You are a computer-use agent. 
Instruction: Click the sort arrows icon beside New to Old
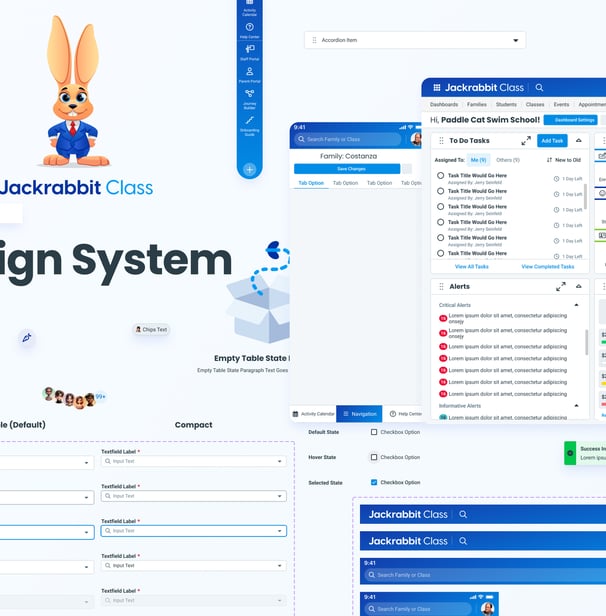pos(549,160)
